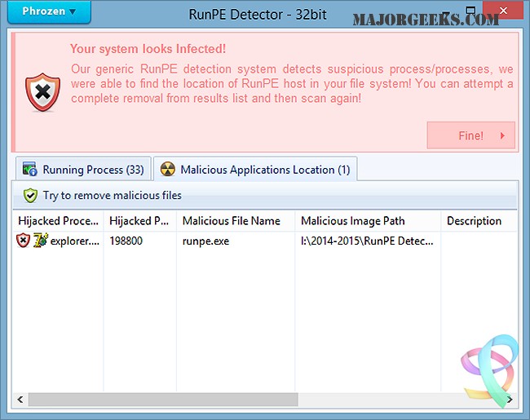
Task: Click the explorer process icon in row
Action: tap(41, 241)
